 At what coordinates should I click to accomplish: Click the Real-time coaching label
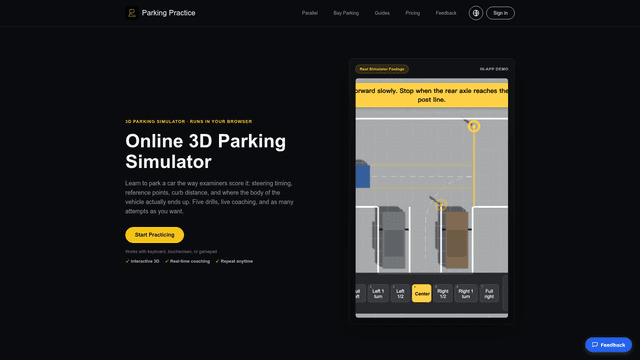coord(187,261)
